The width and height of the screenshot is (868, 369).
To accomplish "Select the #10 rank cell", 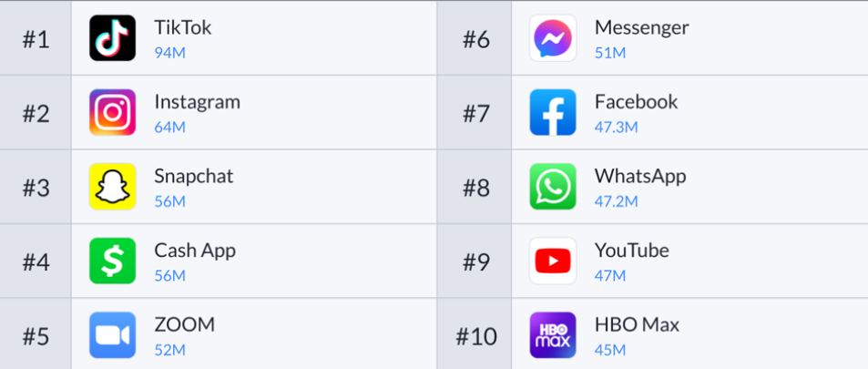I will pyautogui.click(x=475, y=337).
